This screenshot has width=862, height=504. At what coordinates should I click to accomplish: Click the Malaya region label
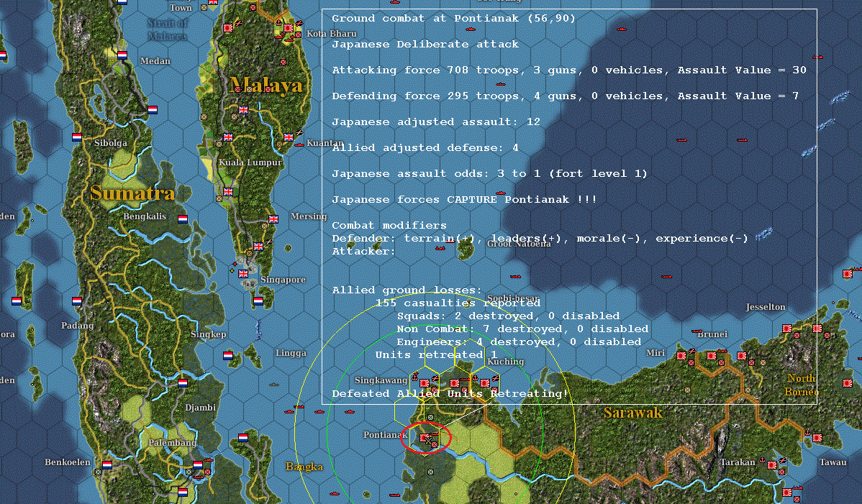click(x=266, y=85)
